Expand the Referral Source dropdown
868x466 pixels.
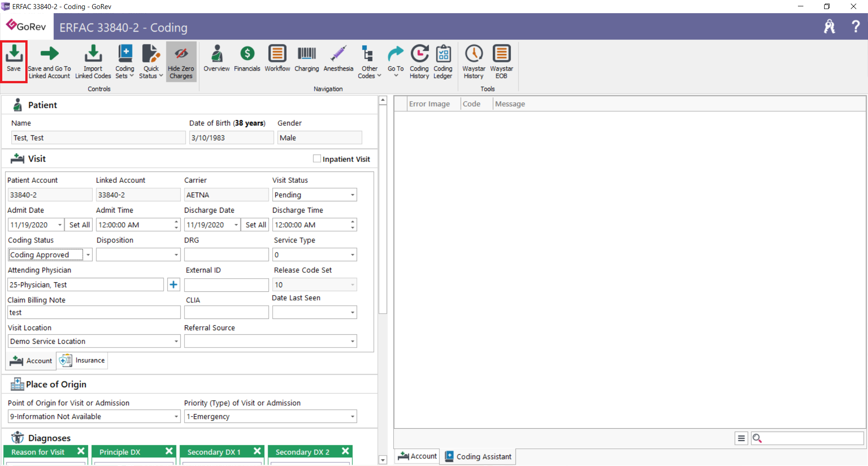[353, 341]
